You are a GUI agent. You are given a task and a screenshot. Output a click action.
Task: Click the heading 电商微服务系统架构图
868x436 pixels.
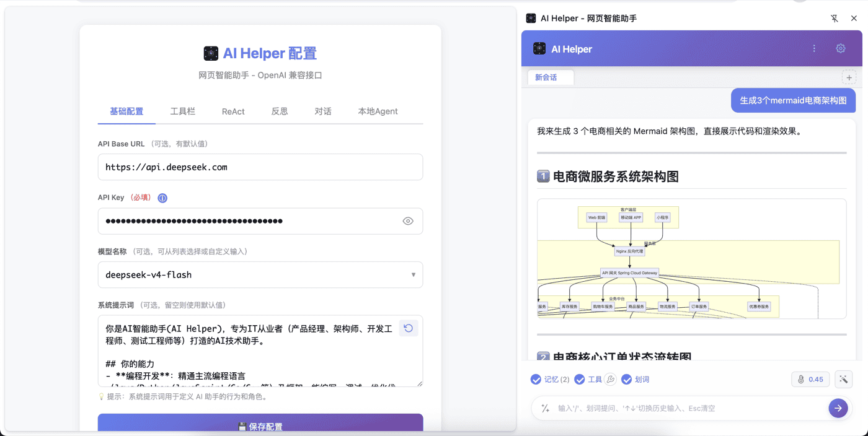tap(615, 177)
